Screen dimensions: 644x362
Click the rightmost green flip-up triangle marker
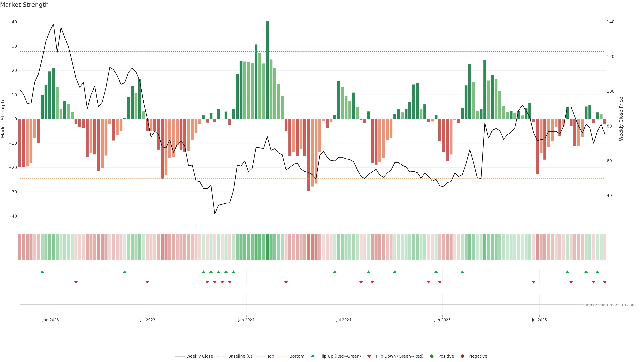597,272
